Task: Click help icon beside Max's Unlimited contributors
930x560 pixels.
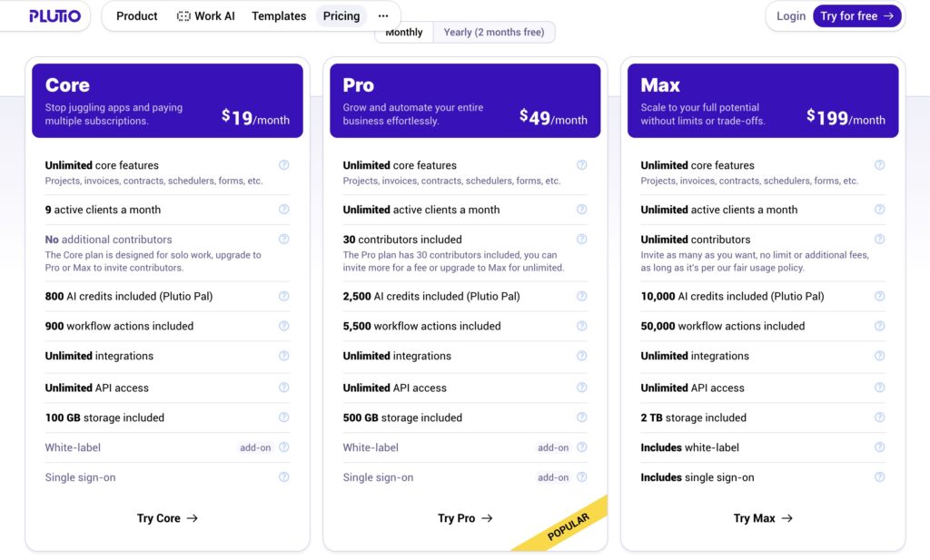Action: pyautogui.click(x=879, y=239)
